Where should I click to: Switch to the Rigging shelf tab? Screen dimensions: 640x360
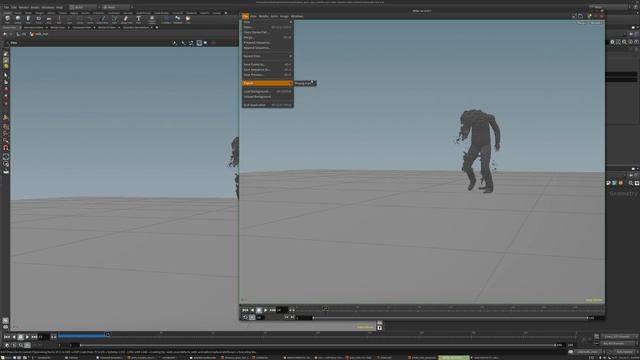[74, 13]
